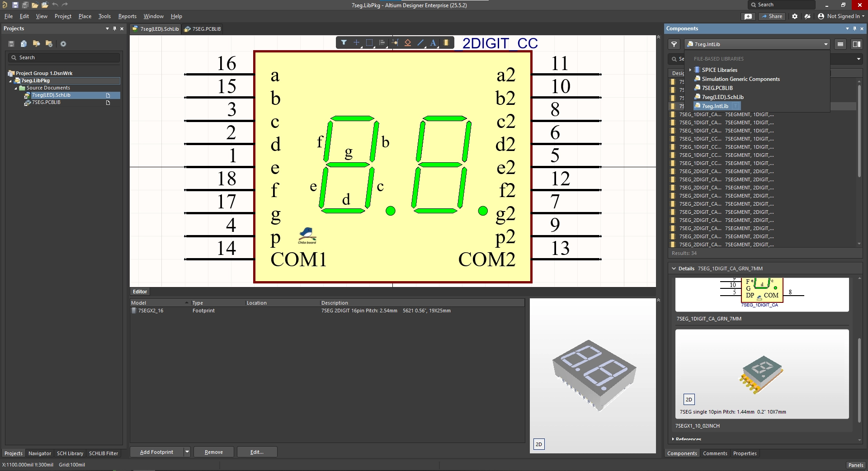Click the Place Line tool icon
Screen dimensions: 868x471
[x=420, y=42]
